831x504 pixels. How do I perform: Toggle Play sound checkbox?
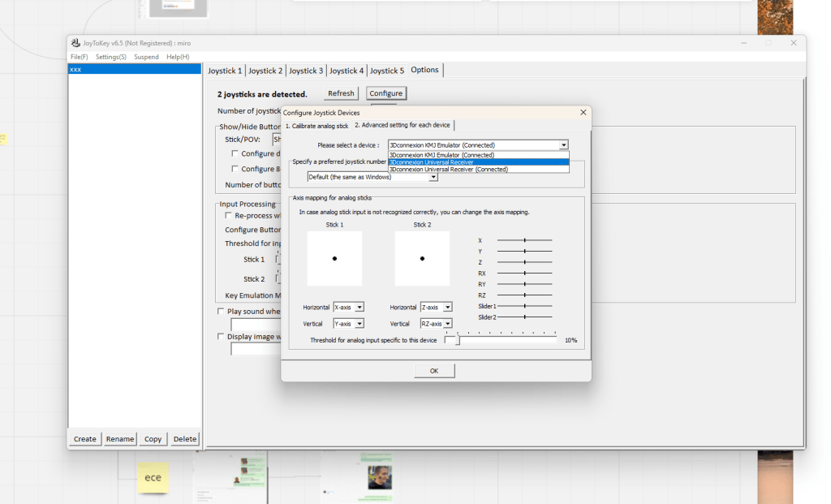coord(221,311)
